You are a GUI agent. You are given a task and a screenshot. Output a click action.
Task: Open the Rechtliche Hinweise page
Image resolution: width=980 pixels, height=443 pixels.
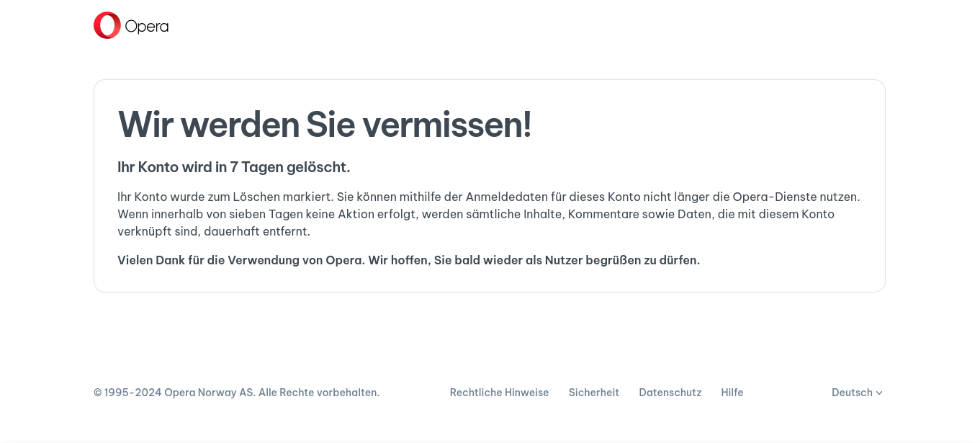(499, 393)
